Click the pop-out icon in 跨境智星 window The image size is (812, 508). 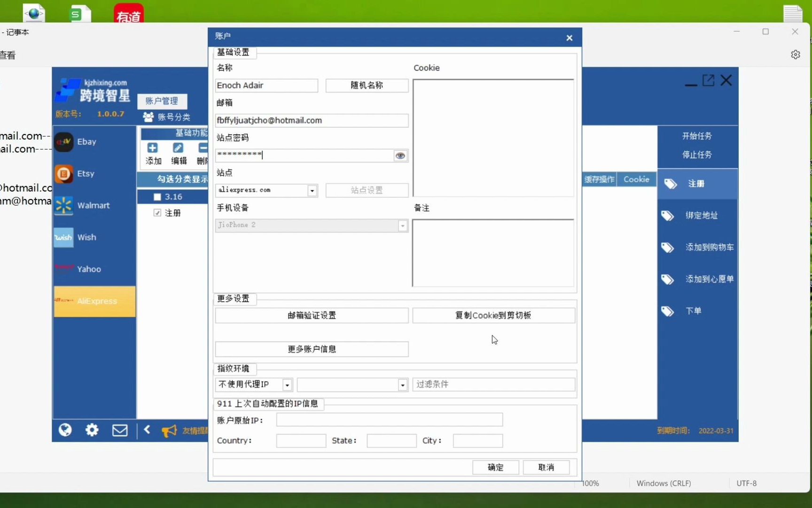pos(709,80)
